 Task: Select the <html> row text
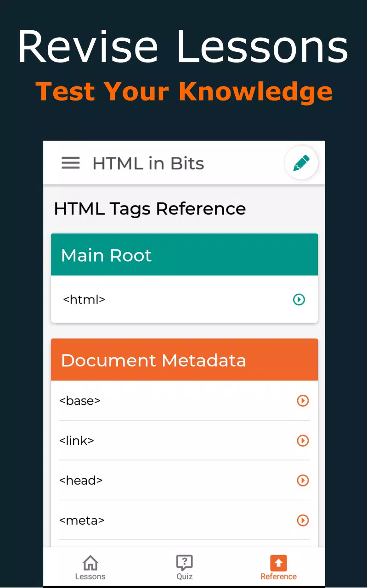tap(84, 300)
